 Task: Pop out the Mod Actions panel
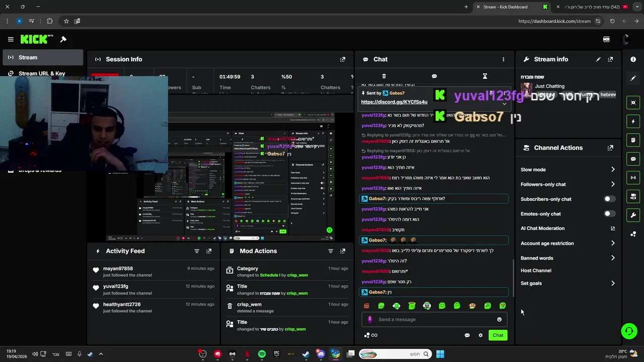[343, 251]
